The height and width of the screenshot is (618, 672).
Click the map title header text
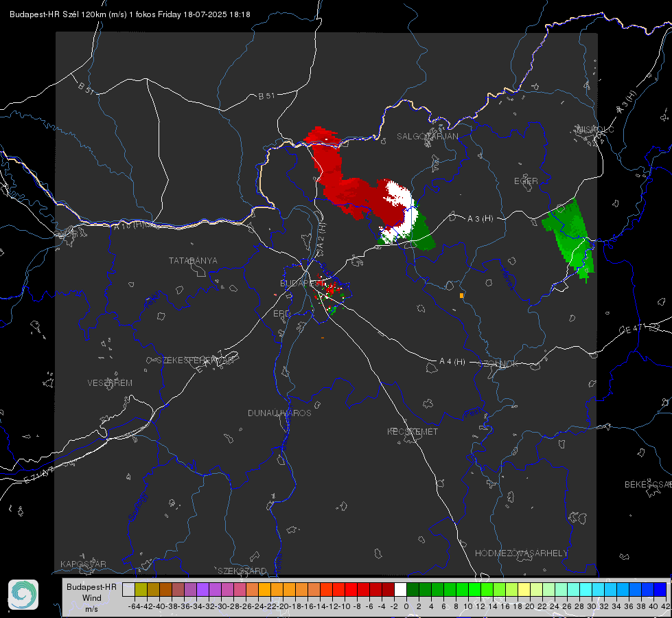130,14
